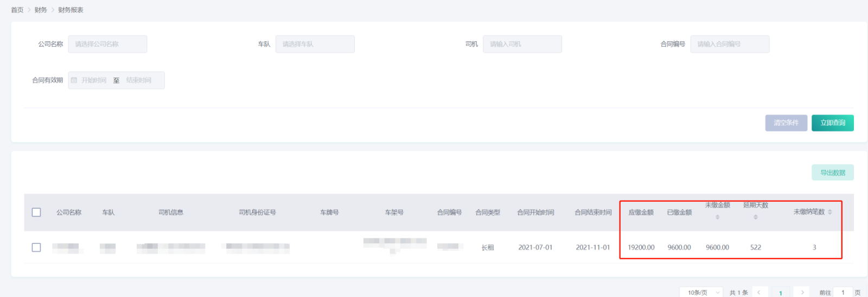Toggle the select-all checkbox in table header
This screenshot has height=297, width=868.
(x=36, y=212)
